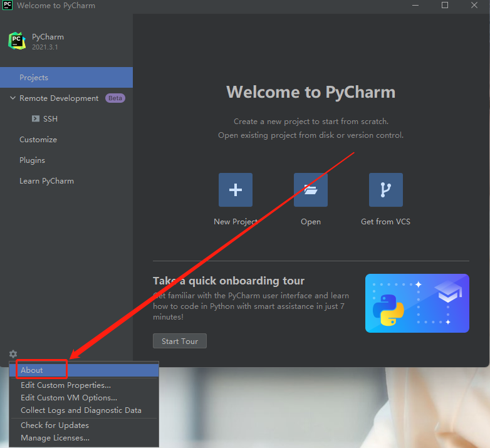Click the Get from VCS branch icon
This screenshot has height=448, width=490.
click(x=385, y=190)
